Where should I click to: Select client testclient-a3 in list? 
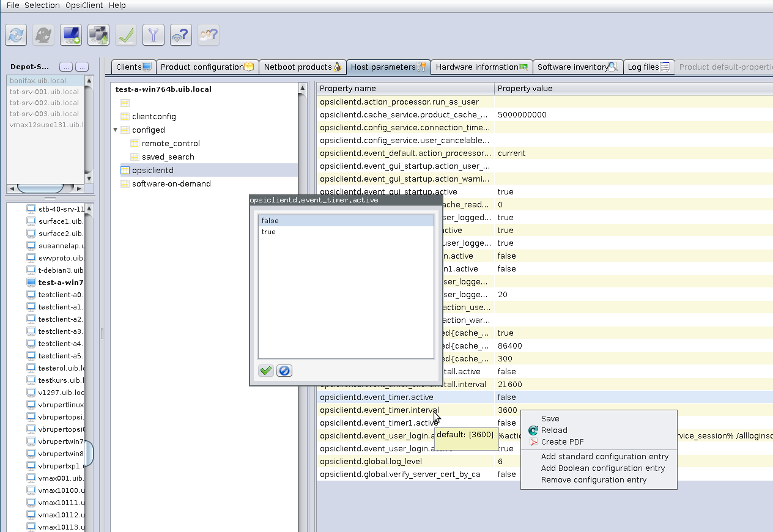point(61,331)
